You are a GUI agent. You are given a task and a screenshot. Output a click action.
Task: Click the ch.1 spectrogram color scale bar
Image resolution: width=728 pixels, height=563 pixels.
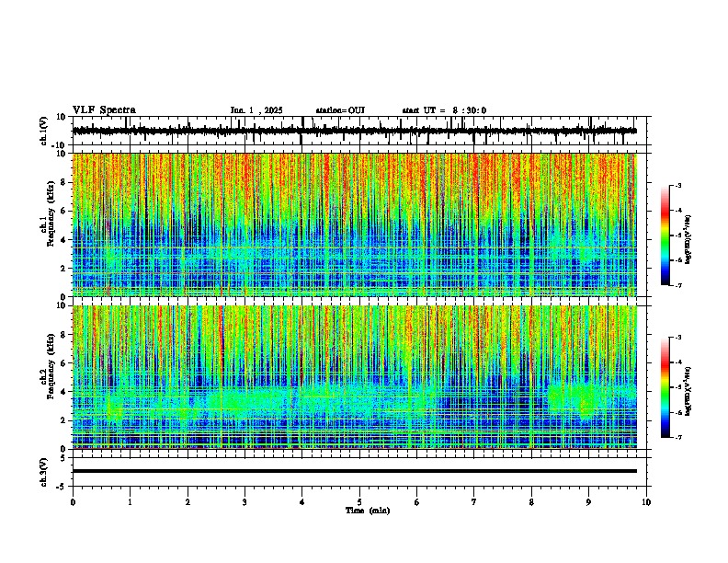point(665,236)
